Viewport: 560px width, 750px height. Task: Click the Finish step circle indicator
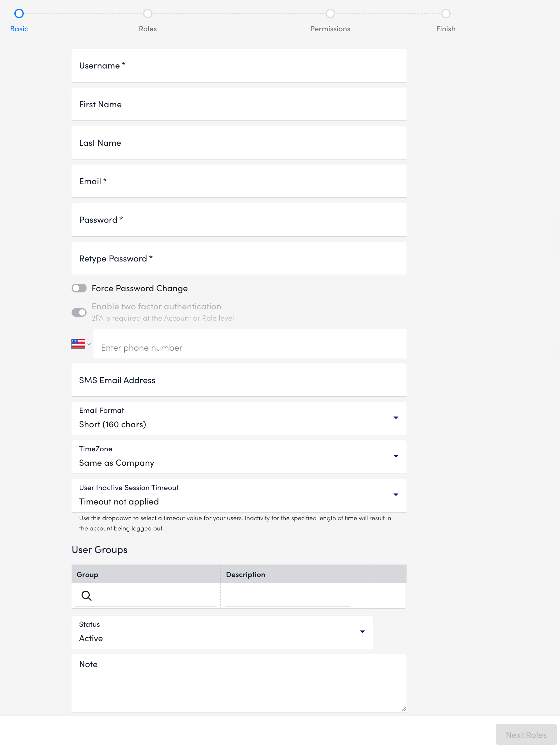(x=446, y=13)
